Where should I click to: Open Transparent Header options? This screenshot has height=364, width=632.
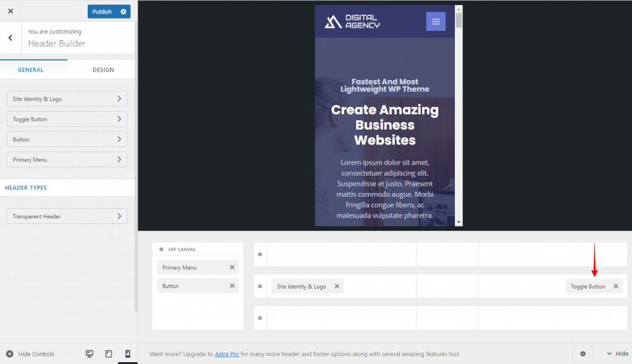pos(66,216)
